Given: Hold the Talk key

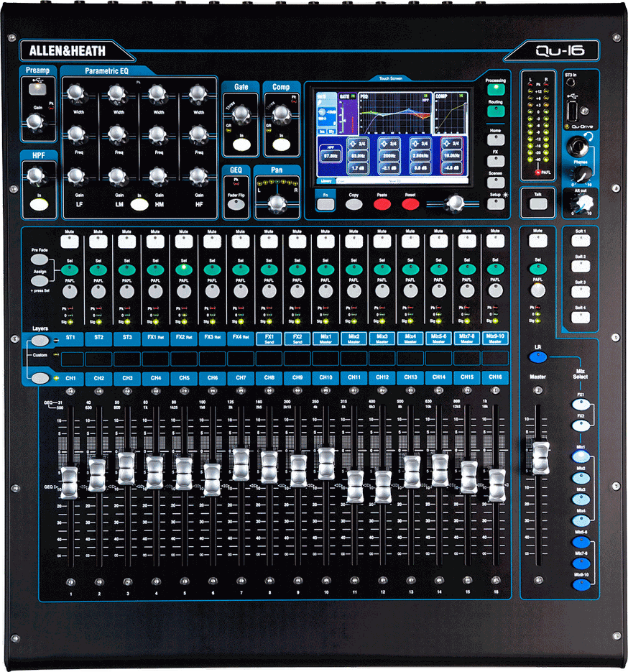Looking at the screenshot, I should (538, 204).
